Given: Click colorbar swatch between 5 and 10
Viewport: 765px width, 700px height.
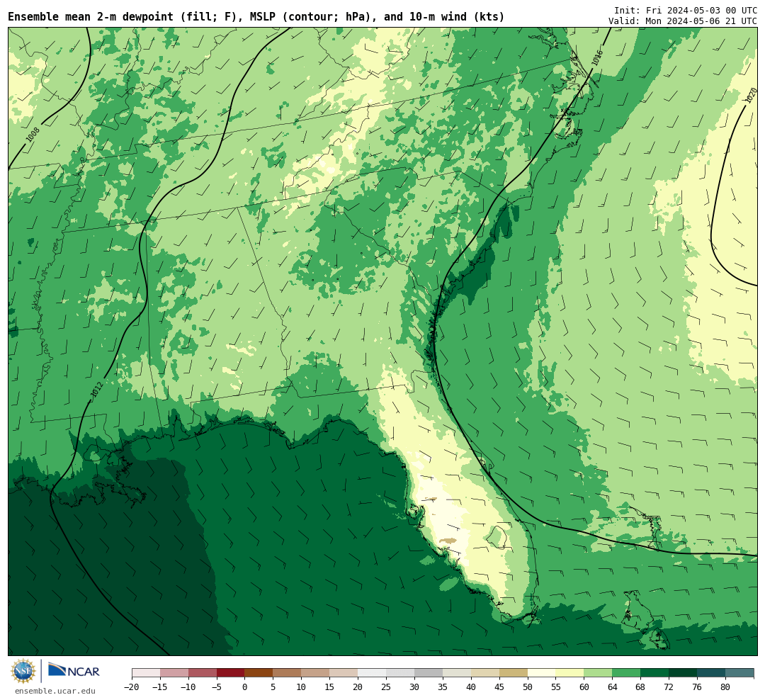Looking at the screenshot, I should click(288, 673).
